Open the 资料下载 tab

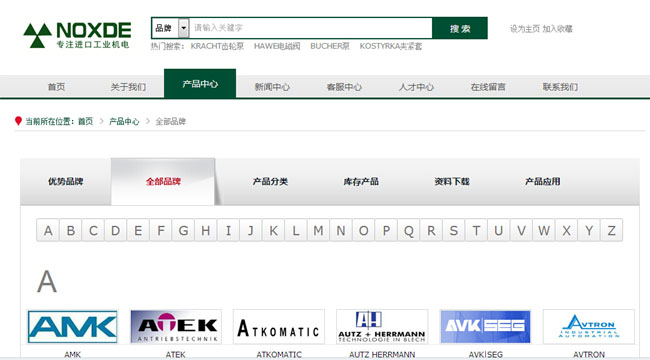(x=452, y=181)
